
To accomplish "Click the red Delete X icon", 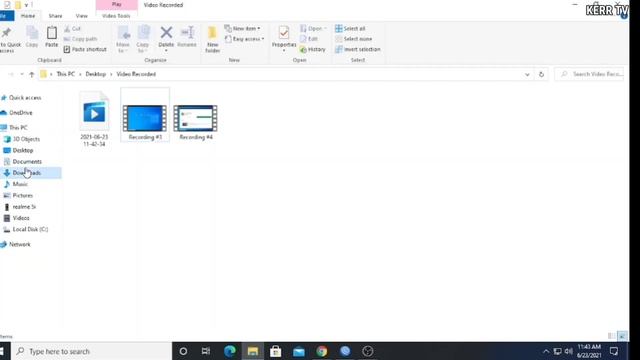I will 166,33.
